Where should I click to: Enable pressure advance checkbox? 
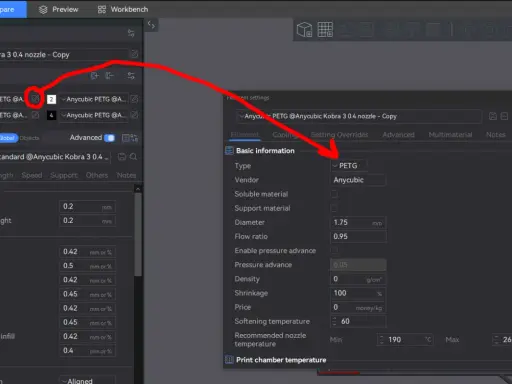pyautogui.click(x=334, y=250)
